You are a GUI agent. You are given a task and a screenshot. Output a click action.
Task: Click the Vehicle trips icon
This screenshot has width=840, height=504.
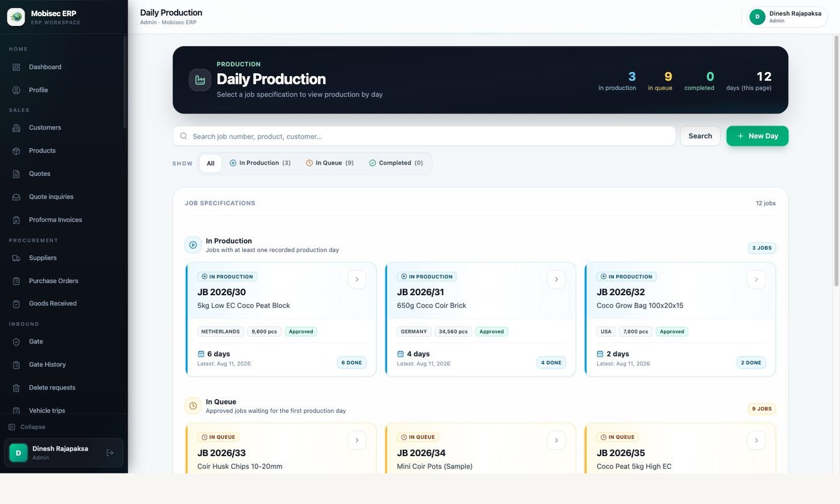click(16, 410)
